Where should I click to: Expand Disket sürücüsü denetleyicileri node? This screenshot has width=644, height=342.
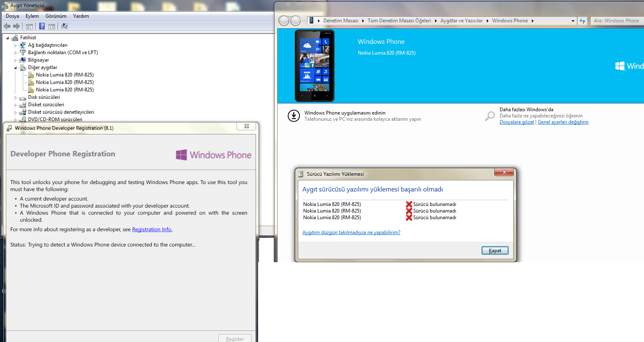point(16,112)
